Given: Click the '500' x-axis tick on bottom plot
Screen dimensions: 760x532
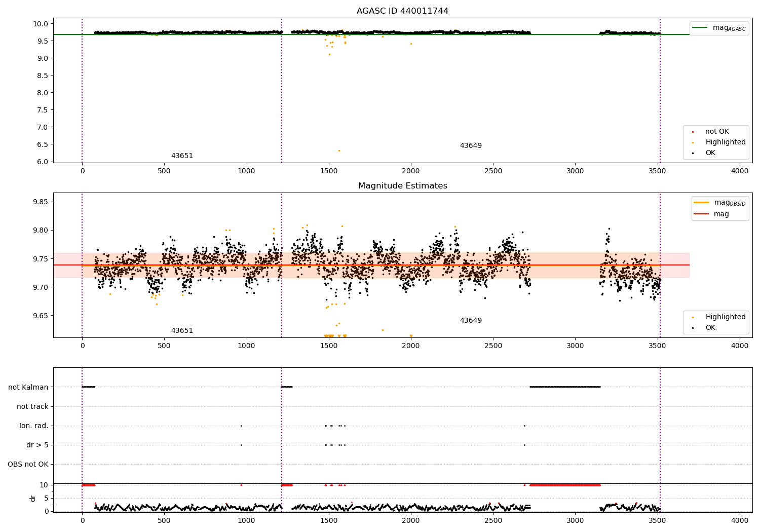Looking at the screenshot, I should (164, 520).
